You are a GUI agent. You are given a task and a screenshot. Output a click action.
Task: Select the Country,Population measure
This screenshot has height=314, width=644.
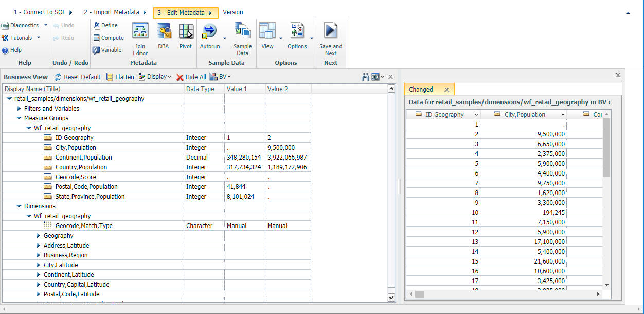[x=156, y=167]
